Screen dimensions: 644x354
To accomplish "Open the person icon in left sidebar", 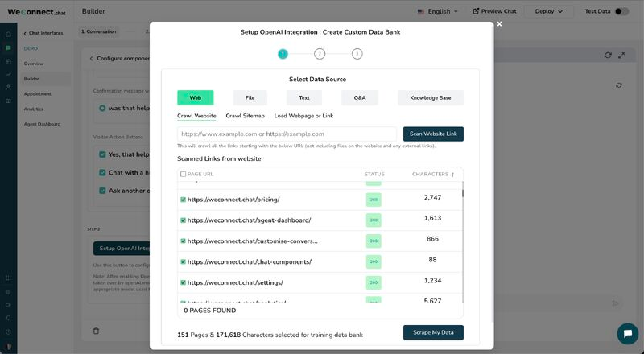I will coord(8,88).
